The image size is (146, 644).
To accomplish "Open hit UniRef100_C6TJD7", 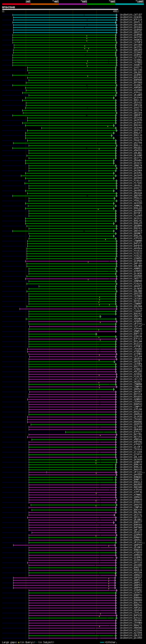I will (131, 15).
